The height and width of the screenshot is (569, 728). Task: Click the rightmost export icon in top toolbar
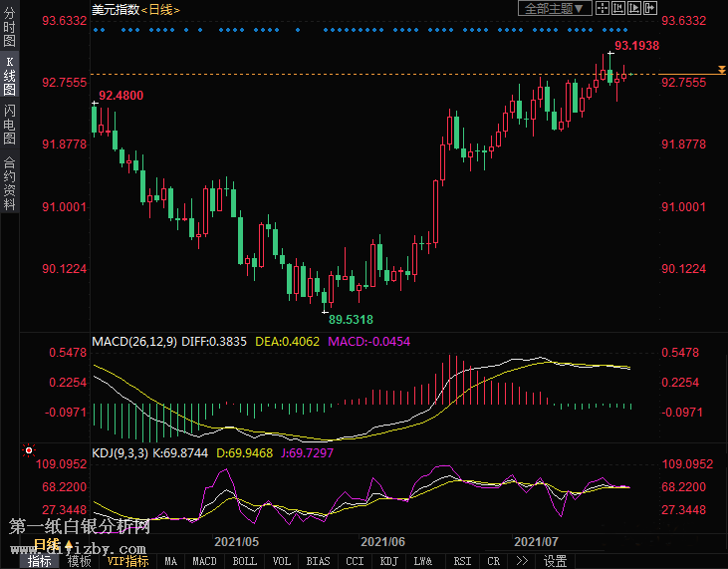coord(651,9)
